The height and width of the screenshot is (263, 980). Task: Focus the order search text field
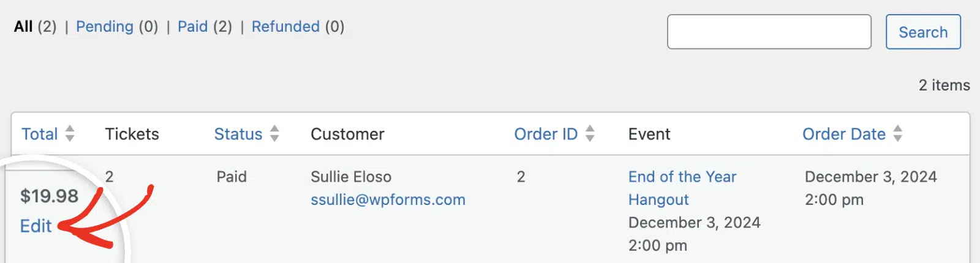pos(769,32)
